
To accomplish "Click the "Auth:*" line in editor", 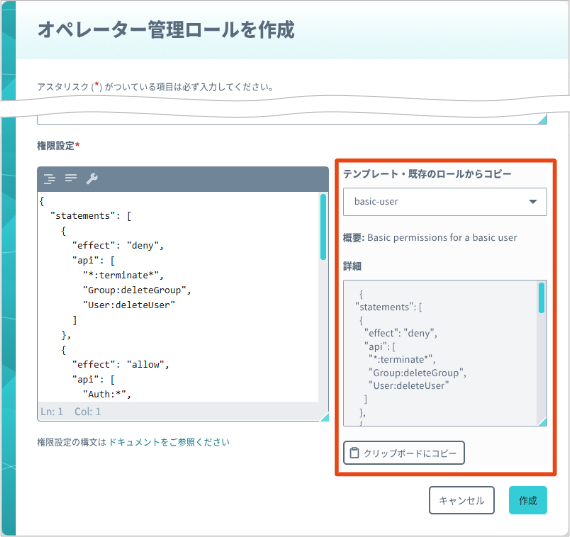I will point(107,394).
